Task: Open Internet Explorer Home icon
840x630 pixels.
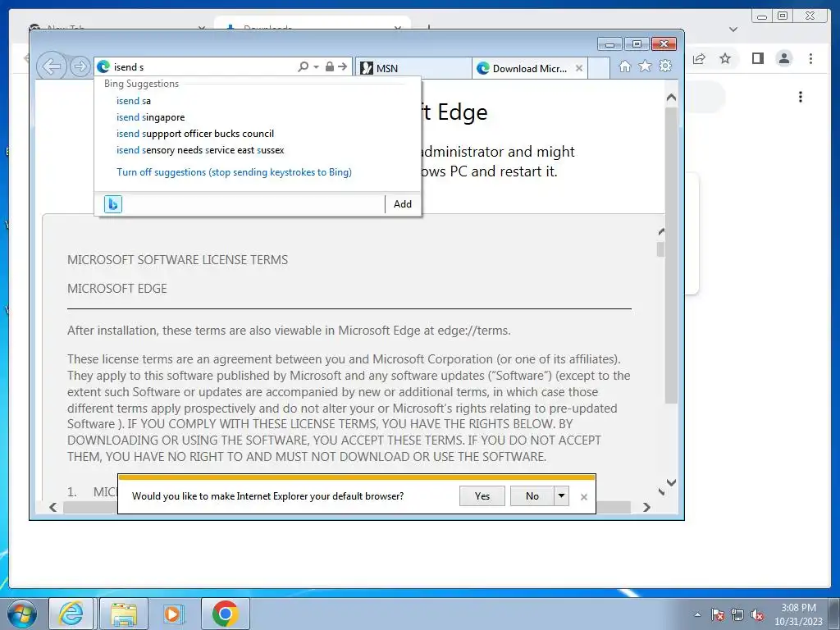Action: (x=624, y=66)
